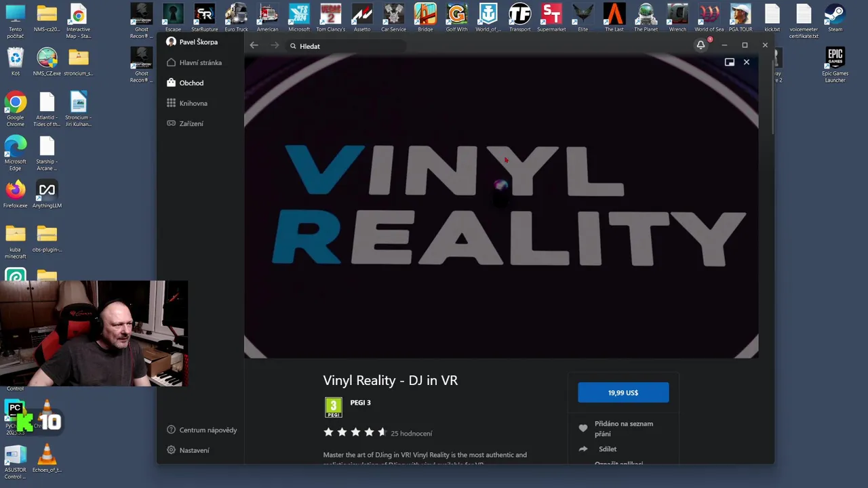Screen dimensions: 868x488
Task: Close the Vinyl Reality video overlay
Action: coord(747,62)
